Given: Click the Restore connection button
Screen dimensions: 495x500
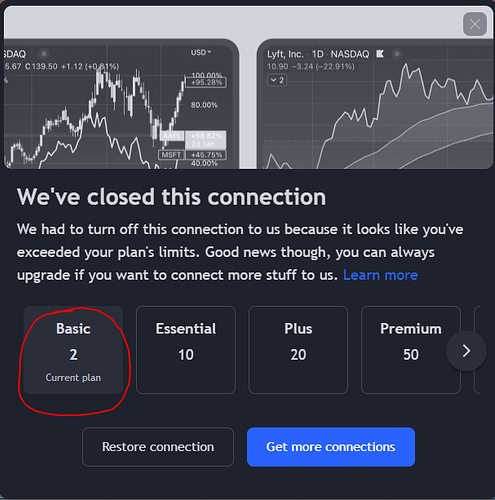Looking at the screenshot, I should [x=158, y=447].
